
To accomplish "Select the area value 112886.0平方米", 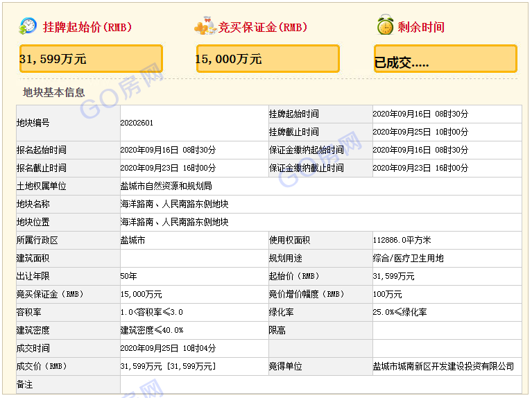I will point(402,240).
